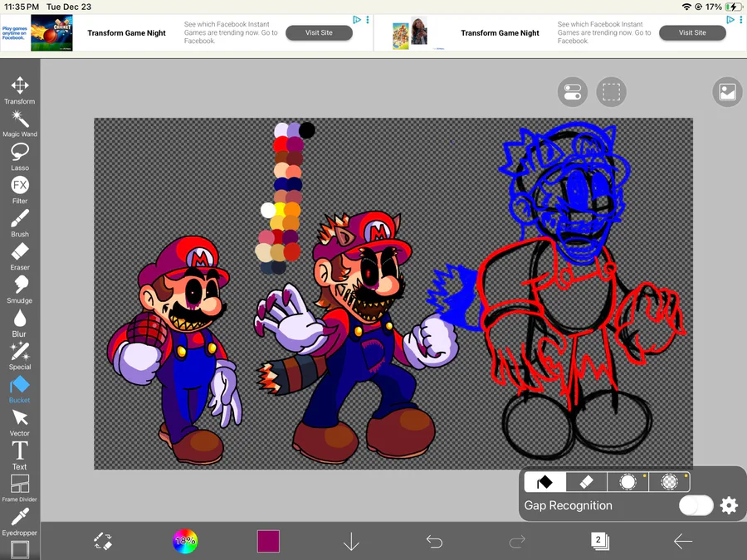Screen dimensions: 747x560
Task: Select the Text tool
Action: 20,456
